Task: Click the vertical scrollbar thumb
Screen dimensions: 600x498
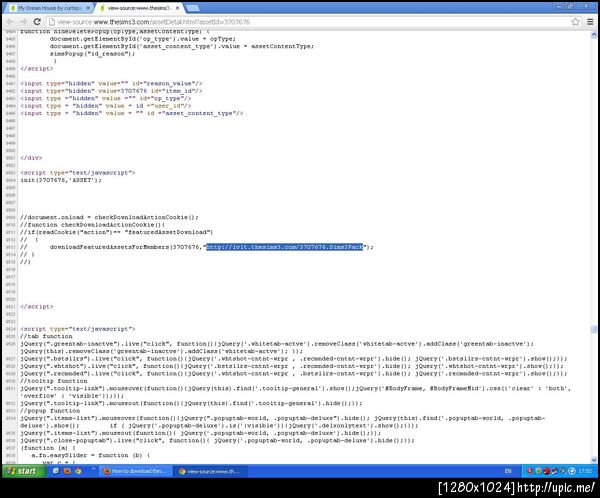Action: pyautogui.click(x=593, y=329)
